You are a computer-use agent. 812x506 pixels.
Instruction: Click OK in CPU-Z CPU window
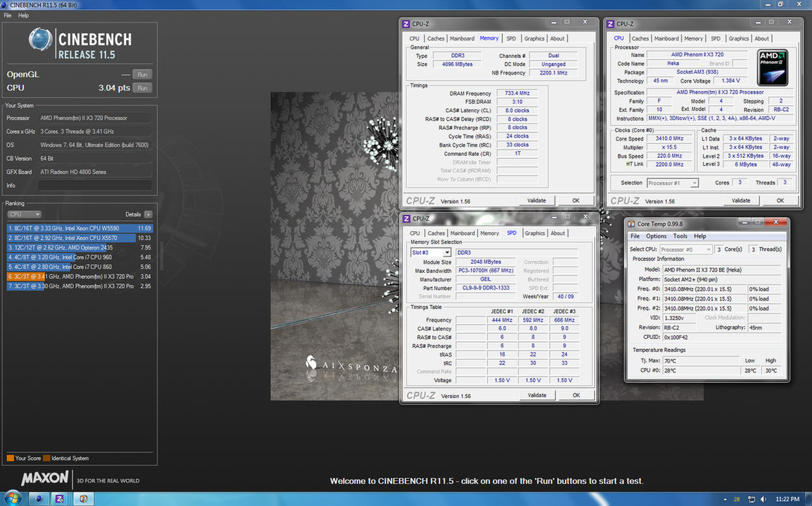pos(779,201)
